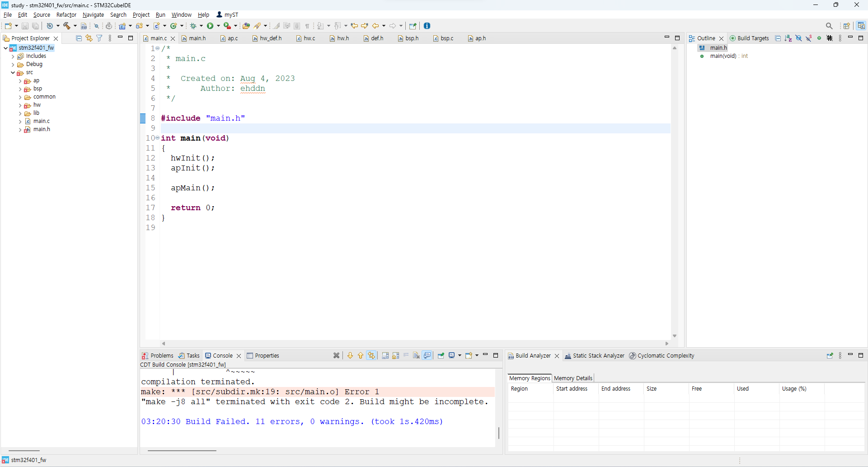Switch to Problems tab
This screenshot has height=467, width=868.
158,356
